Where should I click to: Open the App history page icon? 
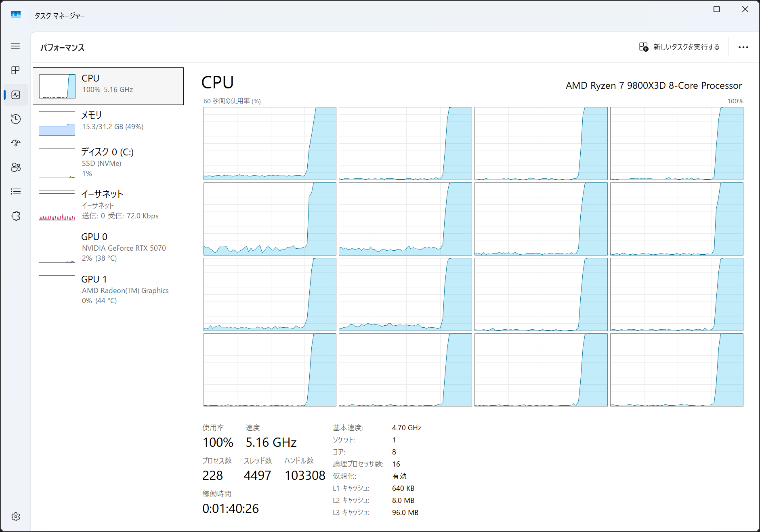[x=15, y=119]
